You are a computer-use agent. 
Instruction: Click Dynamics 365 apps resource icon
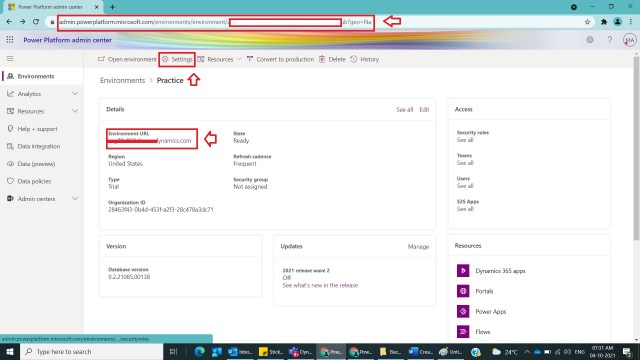click(463, 271)
